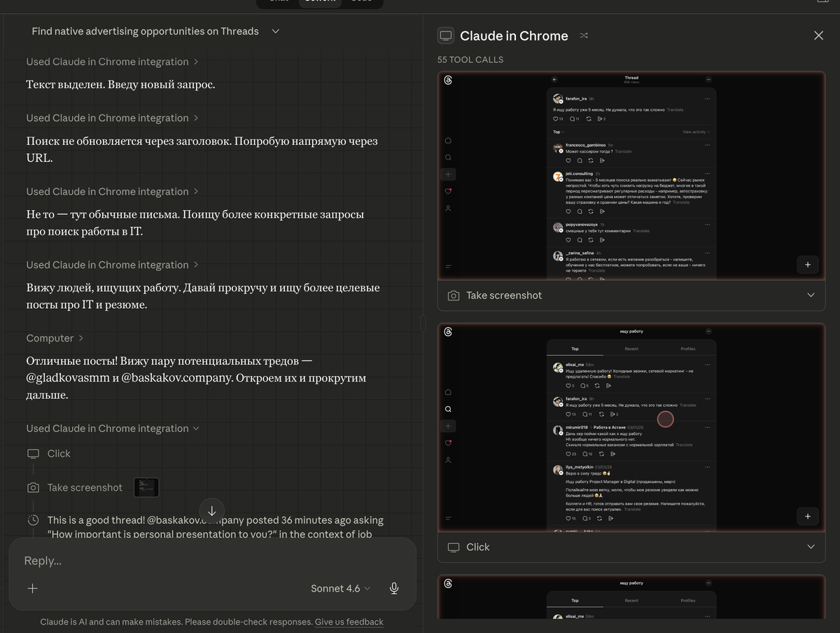Open screenshot showing 'ищу работу' search with Top tab
The height and width of the screenshot is (633, 840).
tap(631, 427)
